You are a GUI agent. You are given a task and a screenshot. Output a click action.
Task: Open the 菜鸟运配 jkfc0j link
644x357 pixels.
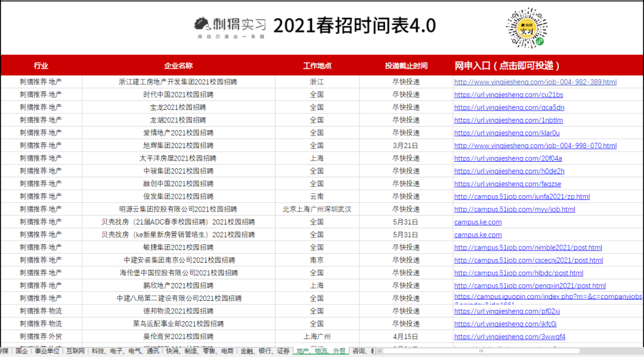tap(505, 324)
